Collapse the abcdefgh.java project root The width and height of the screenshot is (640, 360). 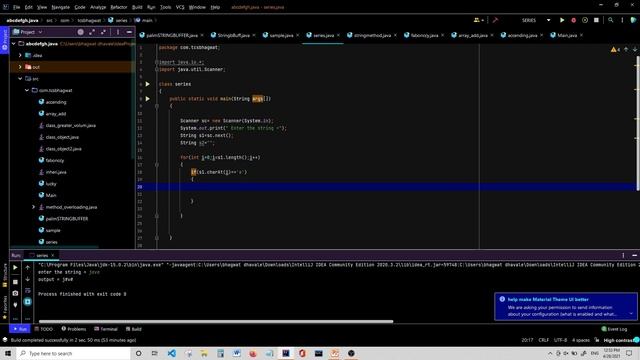click(x=14, y=44)
